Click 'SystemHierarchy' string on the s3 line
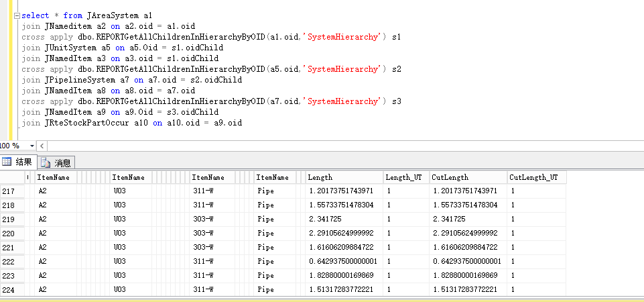Screen dimensions: 644x302 click(343, 101)
